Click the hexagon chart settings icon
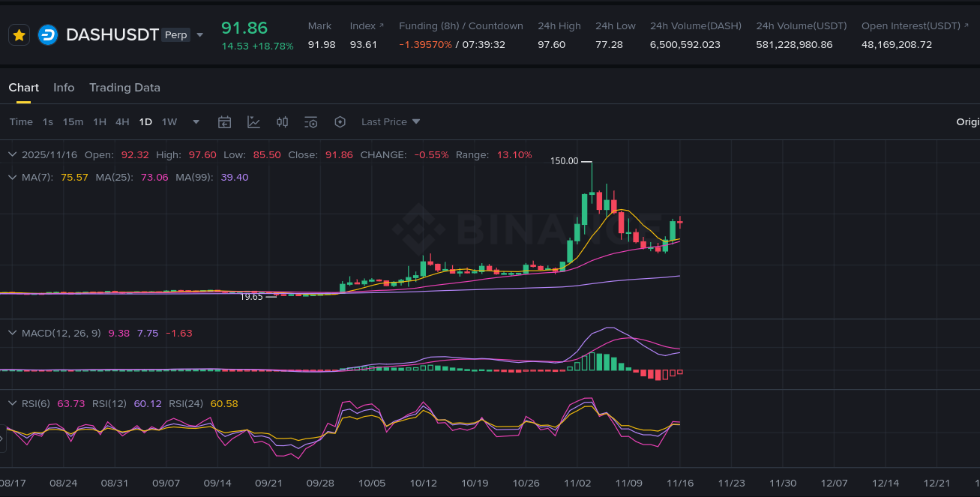 (x=340, y=122)
